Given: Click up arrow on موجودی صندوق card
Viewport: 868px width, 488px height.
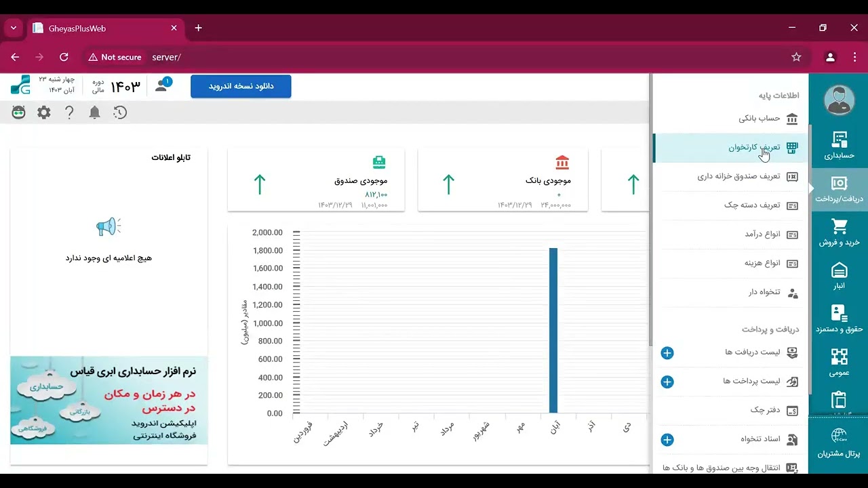Looking at the screenshot, I should tap(260, 184).
